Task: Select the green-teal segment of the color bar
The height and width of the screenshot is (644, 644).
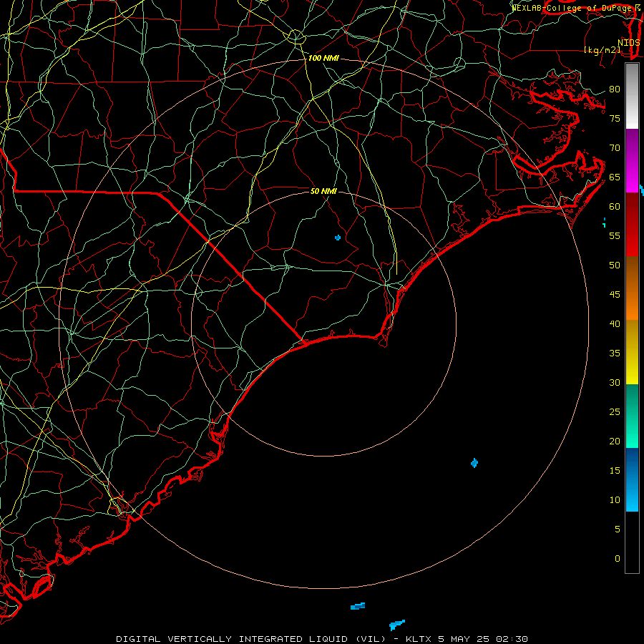Action: click(x=632, y=416)
